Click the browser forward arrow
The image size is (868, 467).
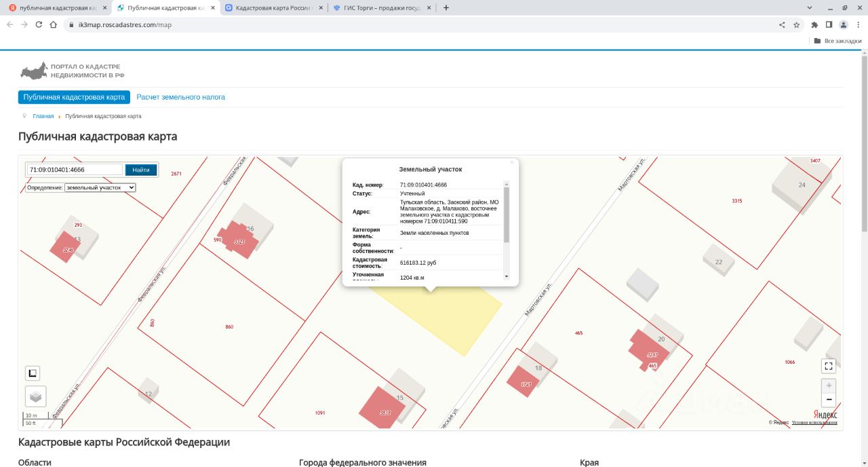[x=24, y=24]
